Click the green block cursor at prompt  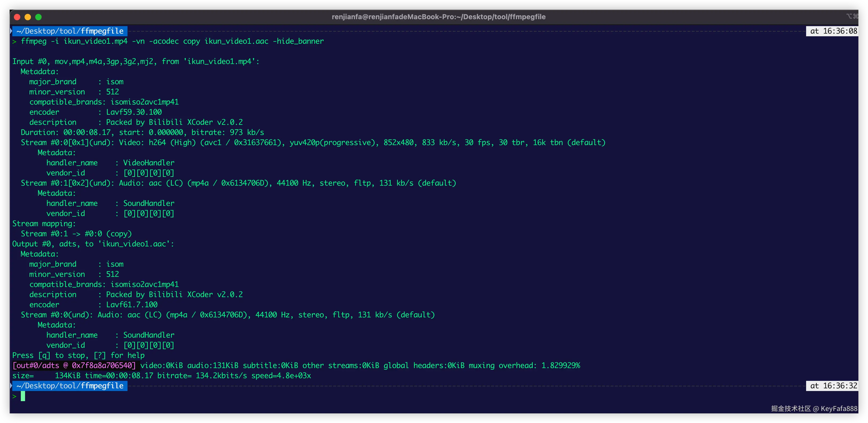[x=23, y=396]
